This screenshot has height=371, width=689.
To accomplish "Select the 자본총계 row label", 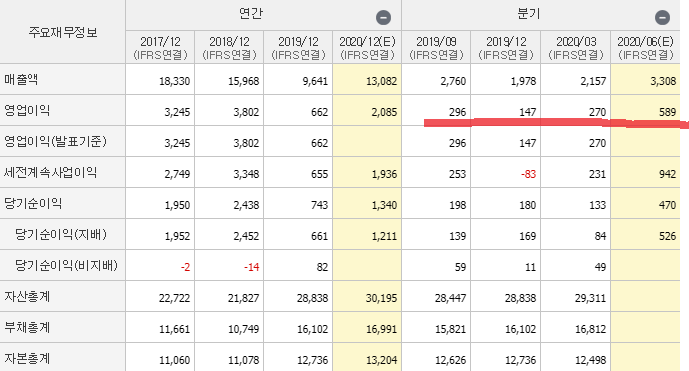I will (x=27, y=359).
